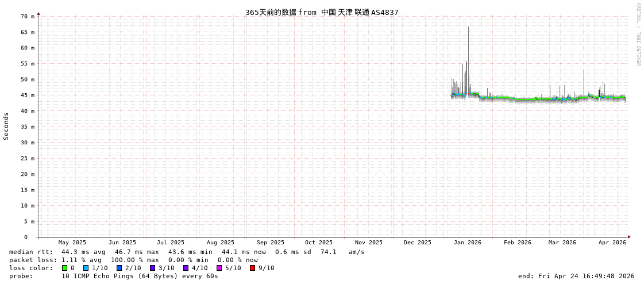Select the Apr 2026 x-axis label

[x=612, y=243]
